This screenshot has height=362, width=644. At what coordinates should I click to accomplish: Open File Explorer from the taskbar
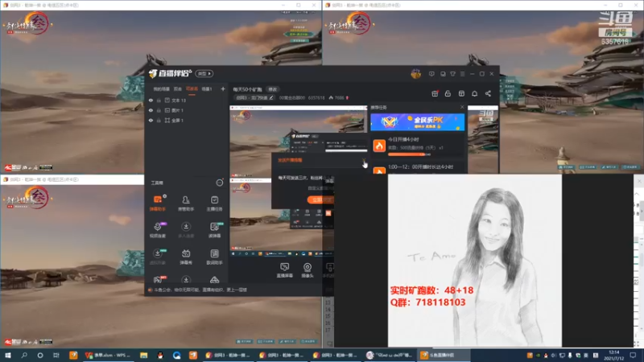pos(144,355)
